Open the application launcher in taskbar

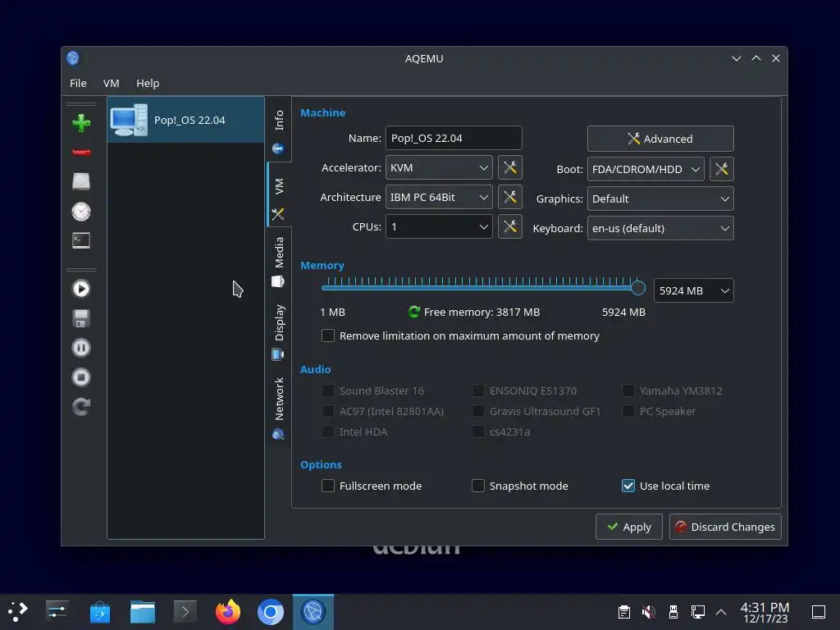pos(17,612)
